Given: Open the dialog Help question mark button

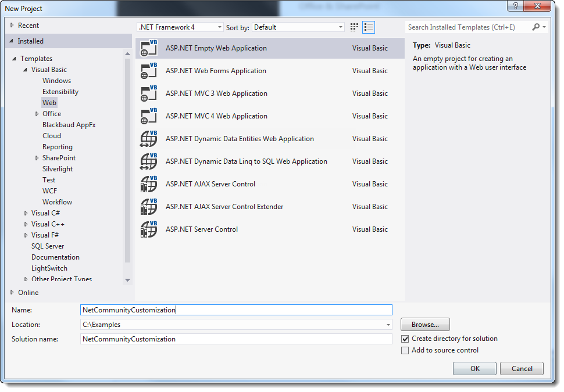Looking at the screenshot, I should pyautogui.click(x=515, y=6).
